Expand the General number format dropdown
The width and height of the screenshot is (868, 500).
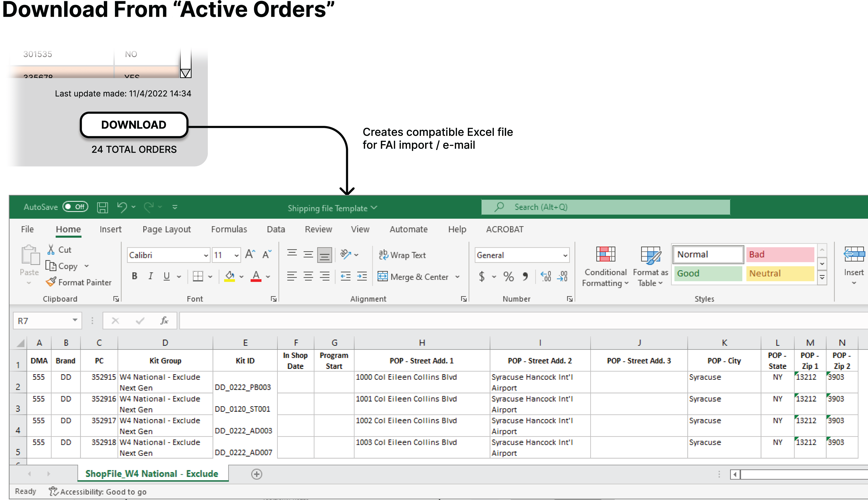click(x=565, y=255)
